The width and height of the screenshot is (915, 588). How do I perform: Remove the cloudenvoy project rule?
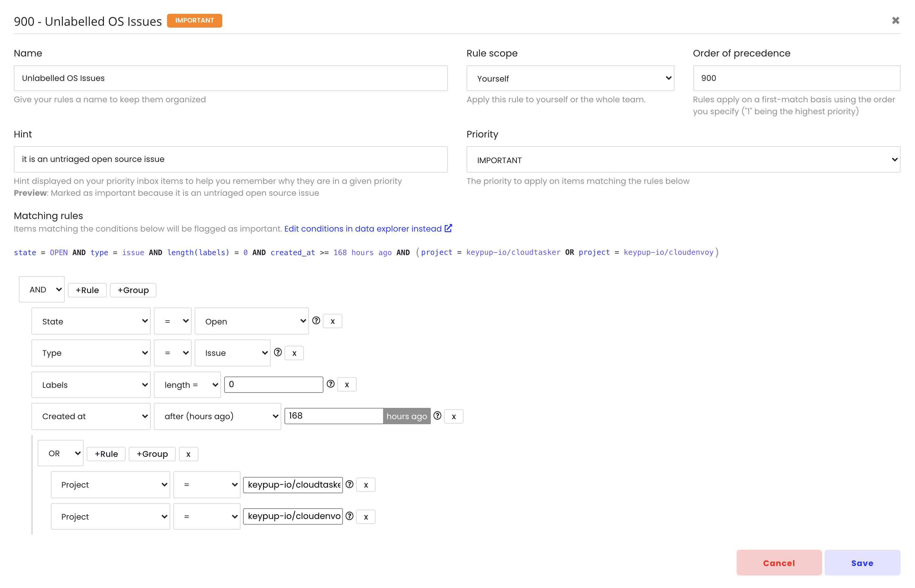365,517
